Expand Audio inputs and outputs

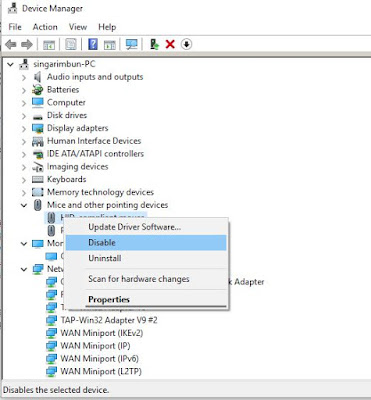[24, 77]
